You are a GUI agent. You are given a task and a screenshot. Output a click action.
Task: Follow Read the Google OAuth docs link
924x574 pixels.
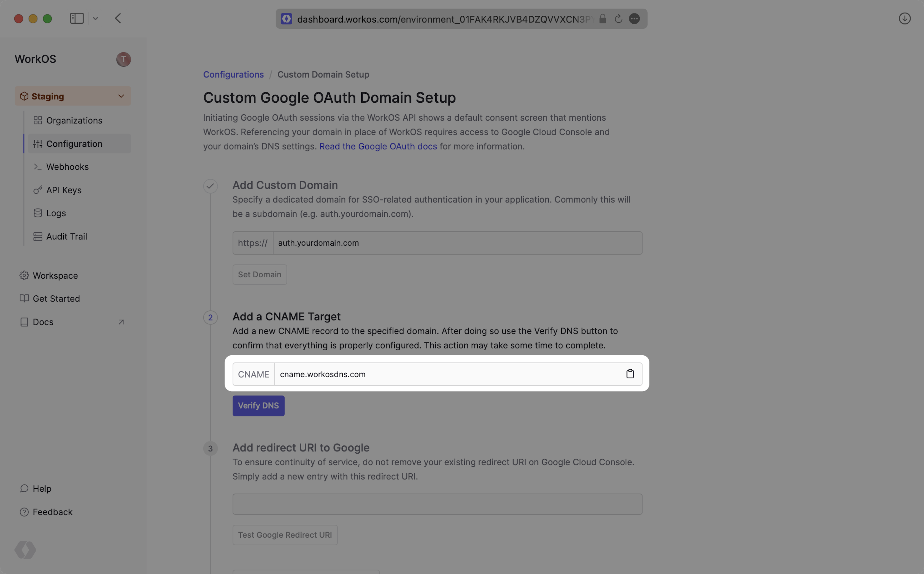coord(378,147)
